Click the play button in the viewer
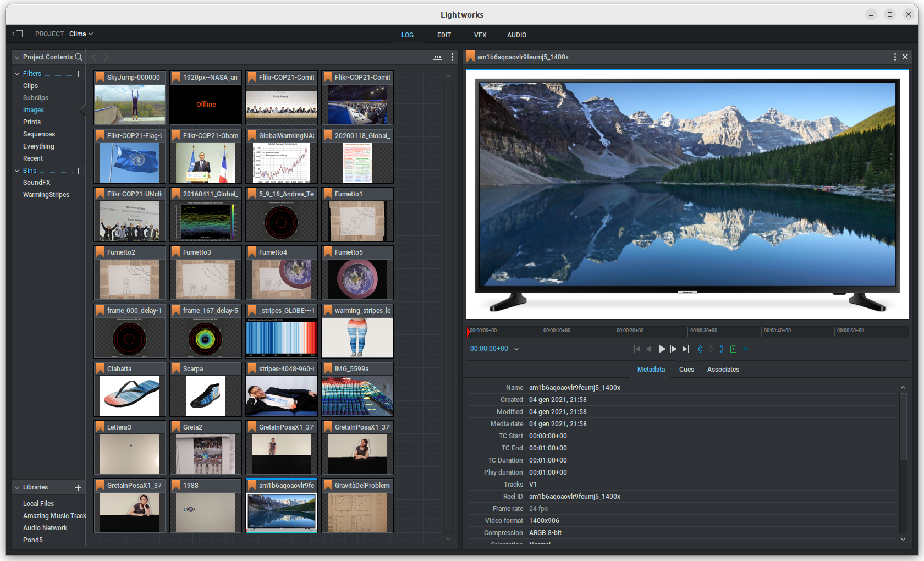This screenshot has height=561, width=924. pos(662,349)
